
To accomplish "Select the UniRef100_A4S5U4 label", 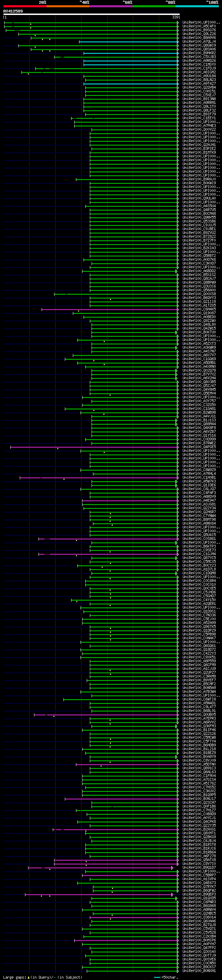I will coord(199,206).
